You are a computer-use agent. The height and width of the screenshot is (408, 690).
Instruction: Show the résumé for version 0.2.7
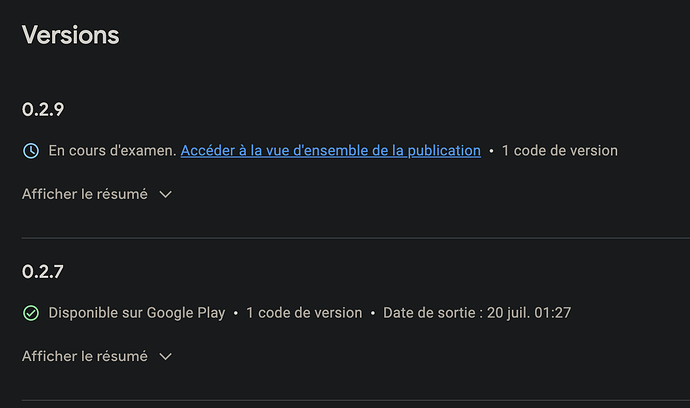(85, 356)
